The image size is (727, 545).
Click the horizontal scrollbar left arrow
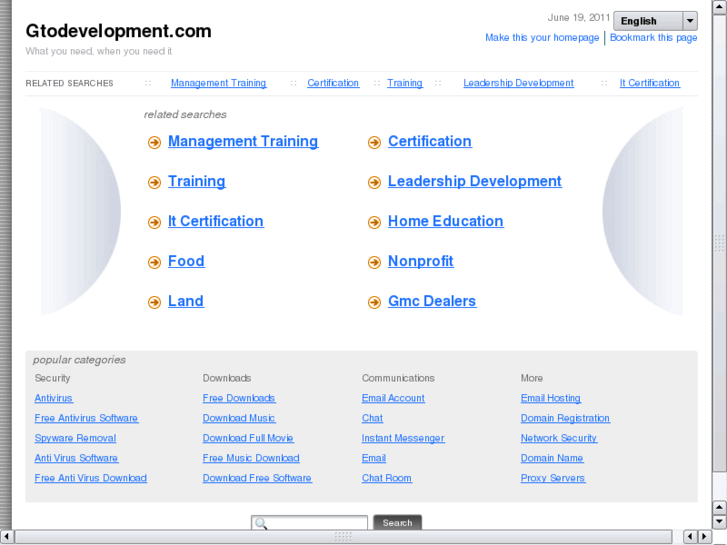coord(6,537)
